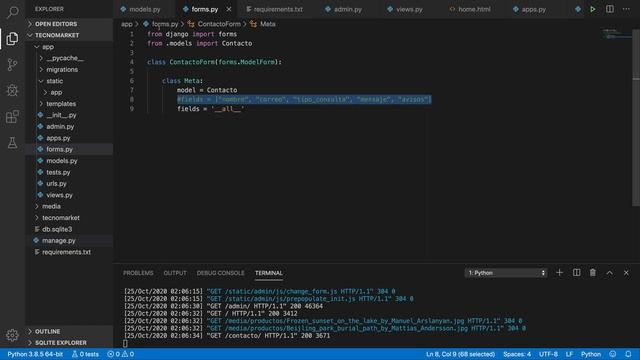This screenshot has width=640, height=360.
Task: Open urls.py in the explorer tree
Action: (69, 183)
